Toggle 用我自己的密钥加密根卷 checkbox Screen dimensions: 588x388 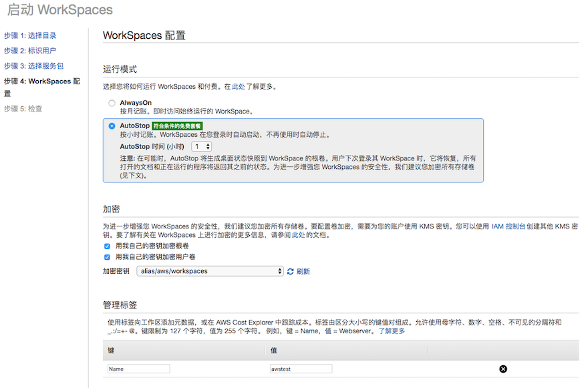click(x=108, y=246)
